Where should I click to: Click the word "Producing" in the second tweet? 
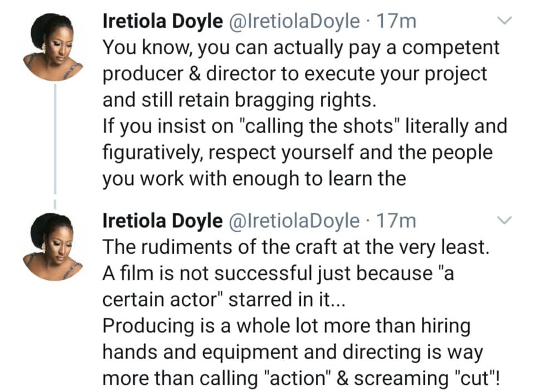click(149, 326)
